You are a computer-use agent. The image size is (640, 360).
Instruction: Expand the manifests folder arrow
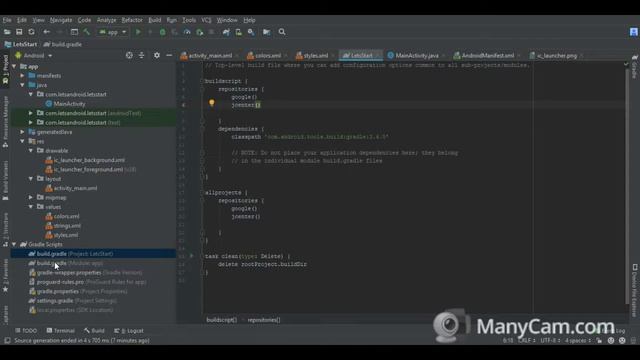22,76
